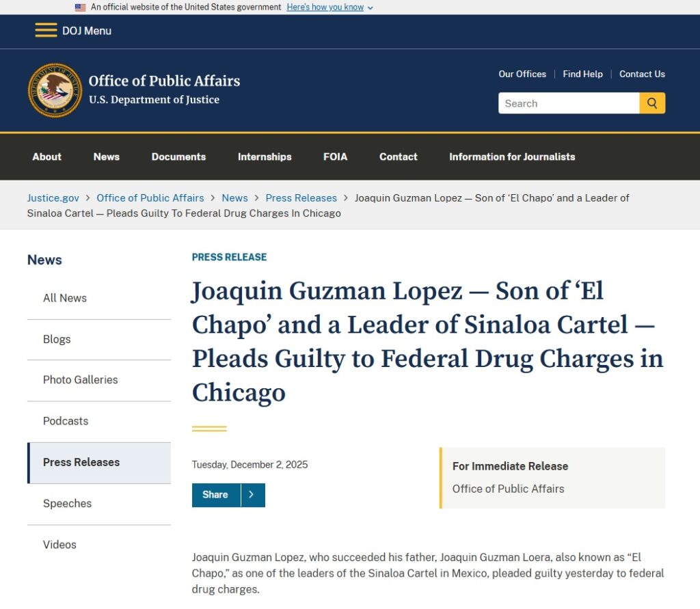Click the DOJ Menu text label
700x609 pixels.
[x=87, y=31]
